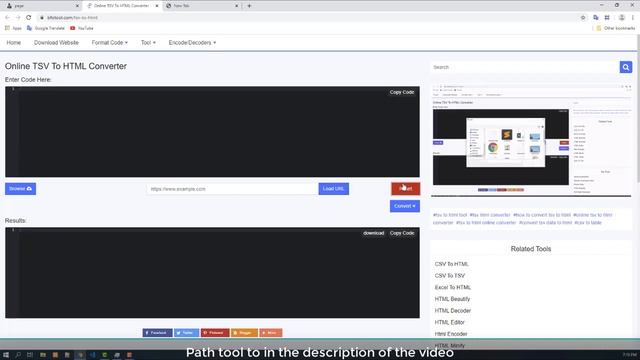Go to the Home menu item
This screenshot has width=640, height=360.
(13, 42)
